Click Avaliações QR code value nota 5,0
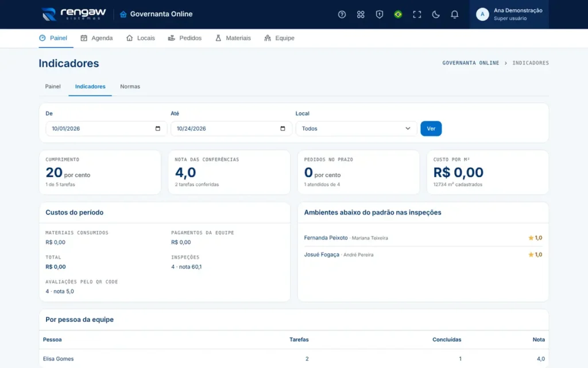The image size is (588, 368). [60, 292]
